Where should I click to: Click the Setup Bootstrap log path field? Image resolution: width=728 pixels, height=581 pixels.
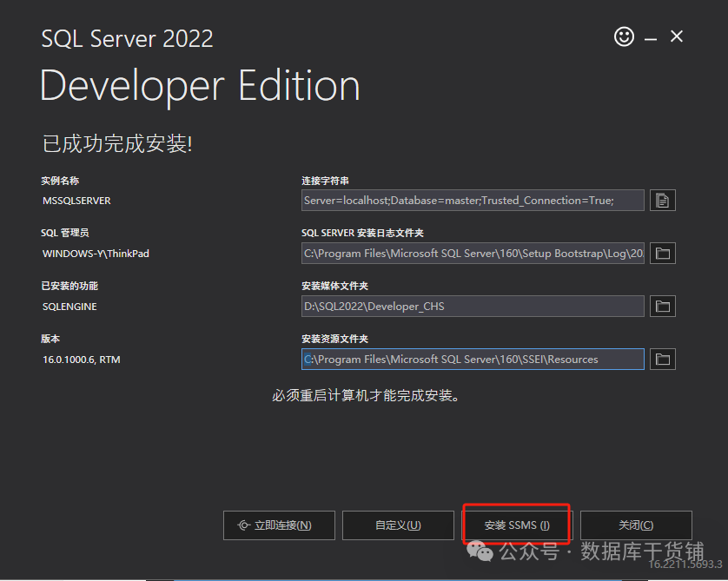(473, 254)
